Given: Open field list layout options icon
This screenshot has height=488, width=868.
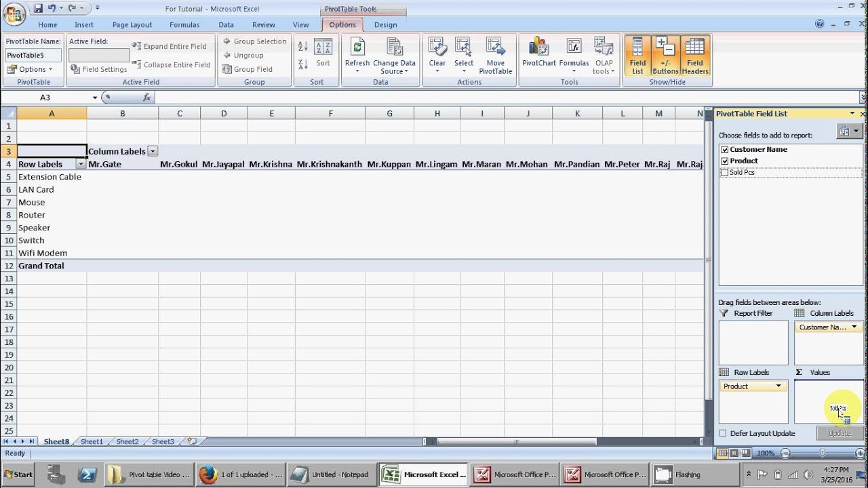Looking at the screenshot, I should coord(848,131).
